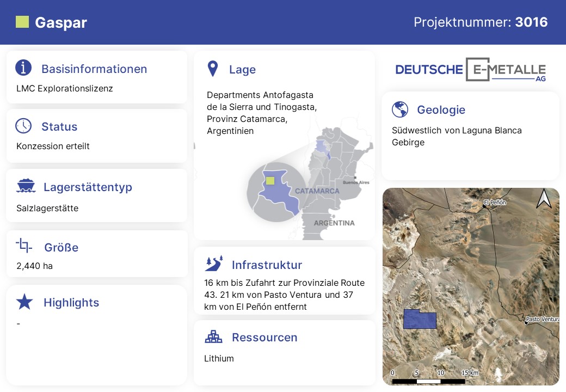Click the globe icon next to Geologie
The height and width of the screenshot is (392, 566).
(x=400, y=109)
